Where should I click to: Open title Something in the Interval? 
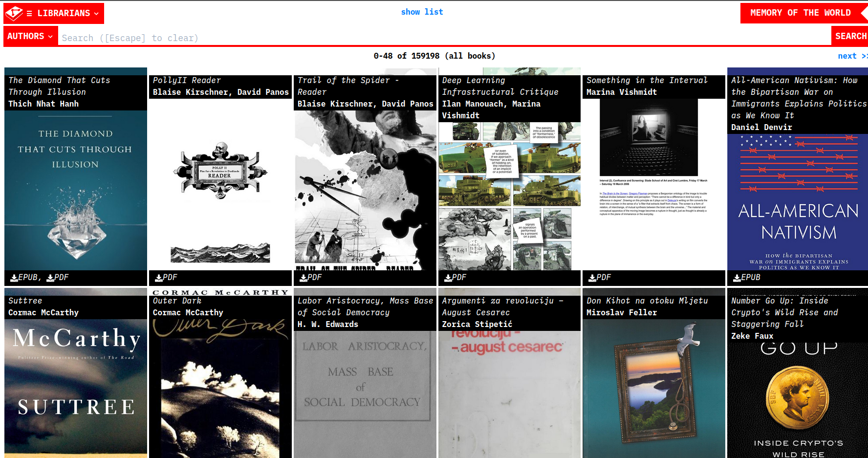tap(647, 80)
